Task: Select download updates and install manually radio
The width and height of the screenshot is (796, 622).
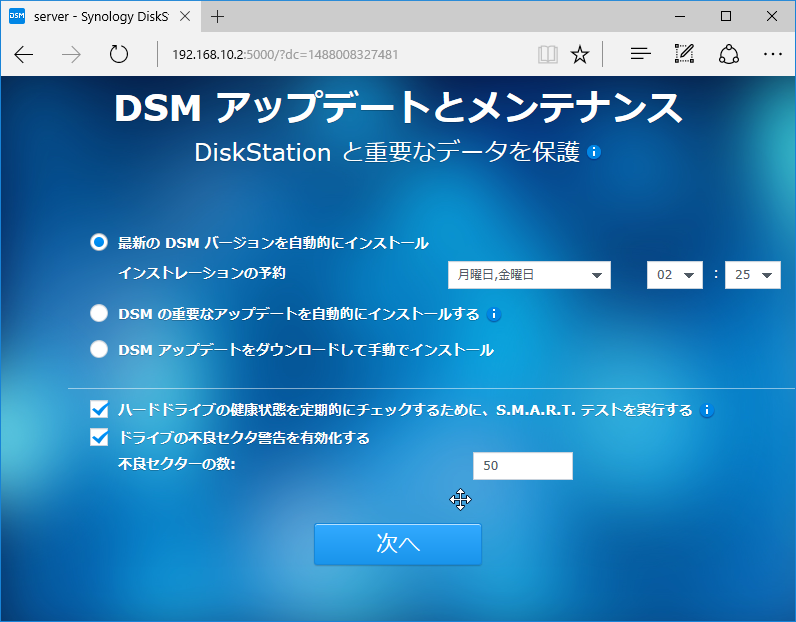Action: point(99,349)
